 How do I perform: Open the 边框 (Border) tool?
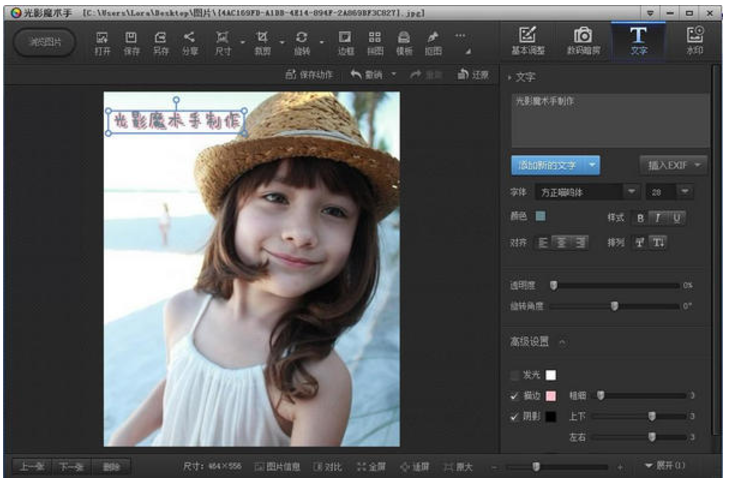[345, 41]
